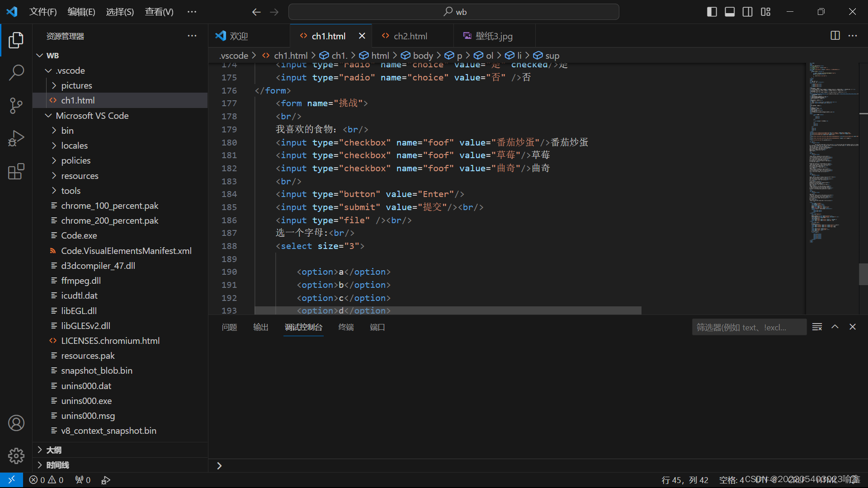
Task: Expand the pictures folder
Action: [76, 85]
